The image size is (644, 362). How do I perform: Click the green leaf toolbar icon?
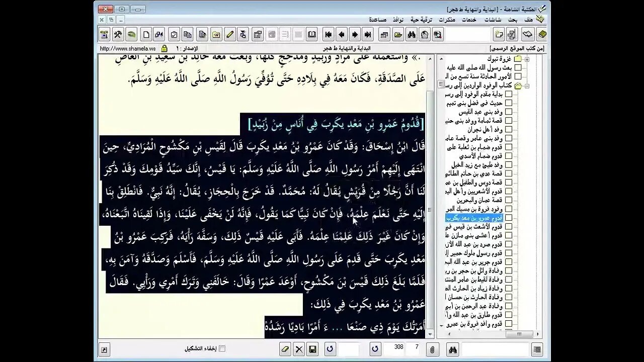(x=131, y=35)
